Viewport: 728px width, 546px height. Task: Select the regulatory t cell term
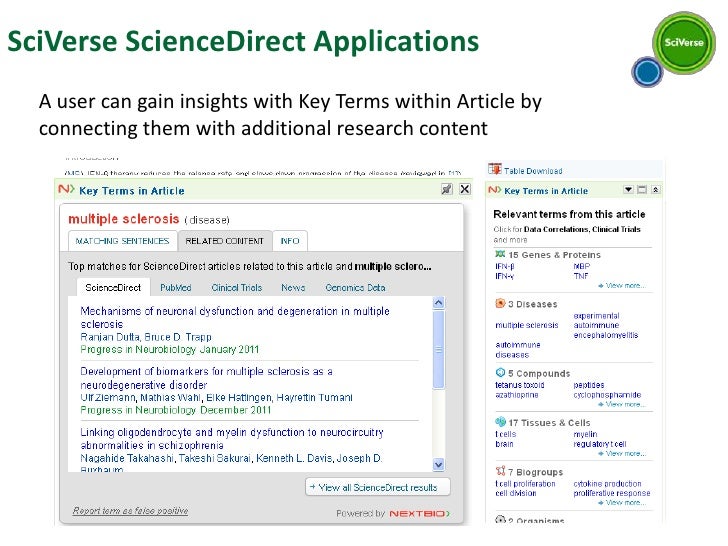(x=600, y=444)
